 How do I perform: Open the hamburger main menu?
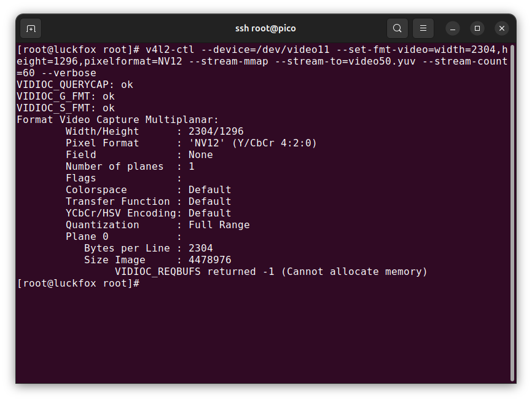coord(423,28)
